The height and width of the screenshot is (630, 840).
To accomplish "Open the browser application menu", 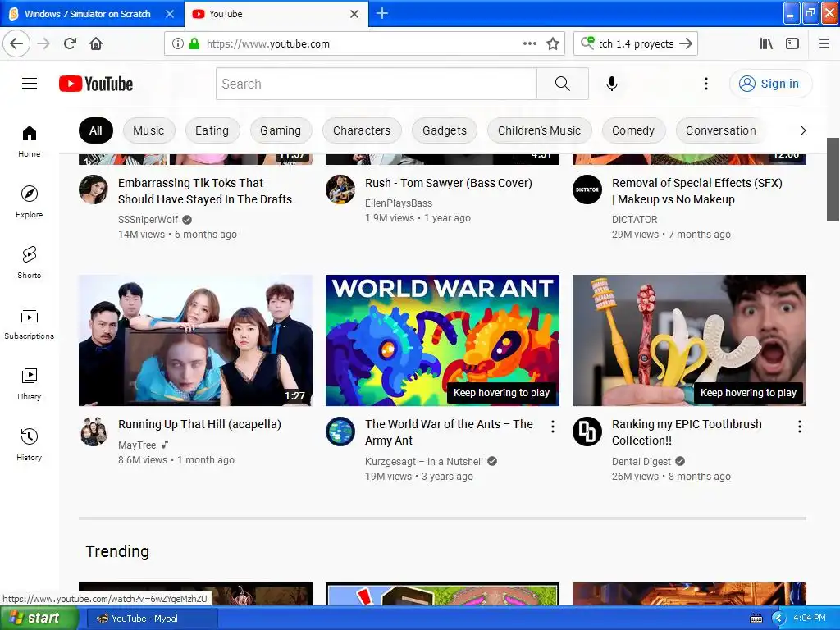I will (824, 43).
